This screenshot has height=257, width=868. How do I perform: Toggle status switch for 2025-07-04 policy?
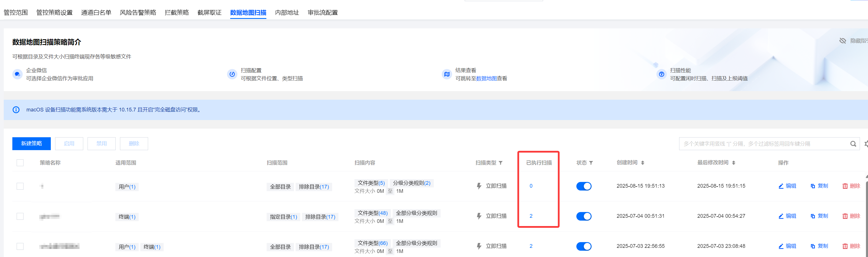pos(584,216)
